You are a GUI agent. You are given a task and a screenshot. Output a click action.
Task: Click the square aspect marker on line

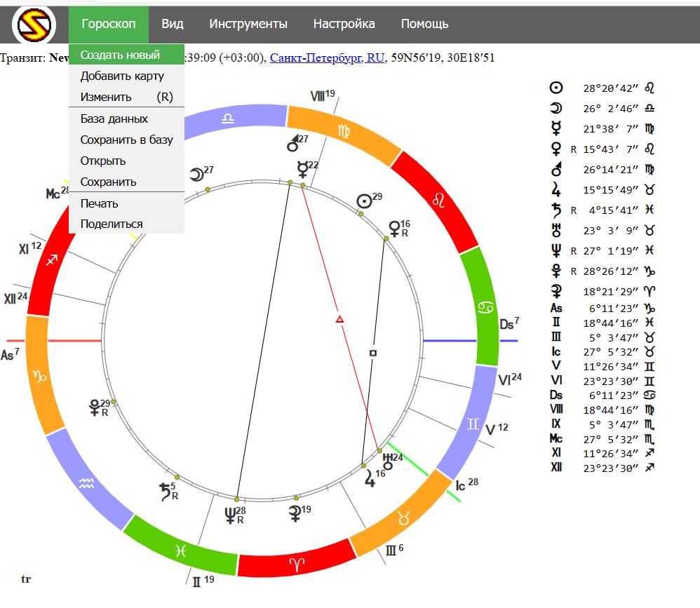tap(373, 353)
